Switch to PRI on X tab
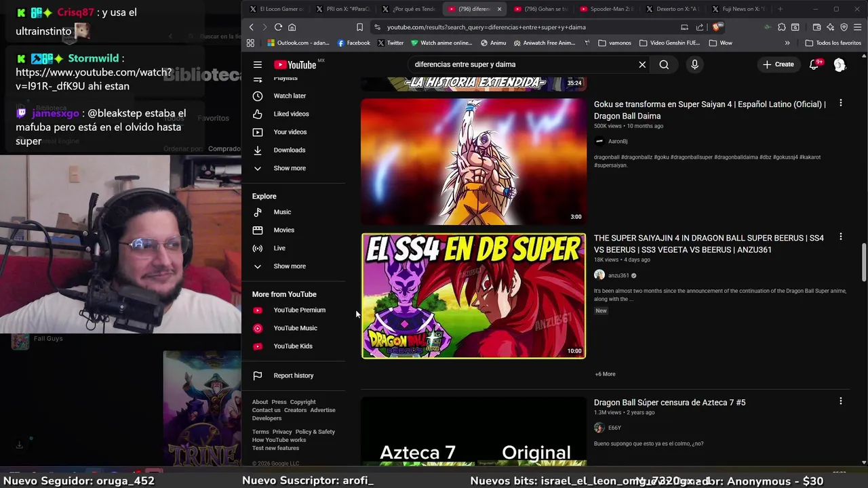868x488 pixels. tap(342, 9)
